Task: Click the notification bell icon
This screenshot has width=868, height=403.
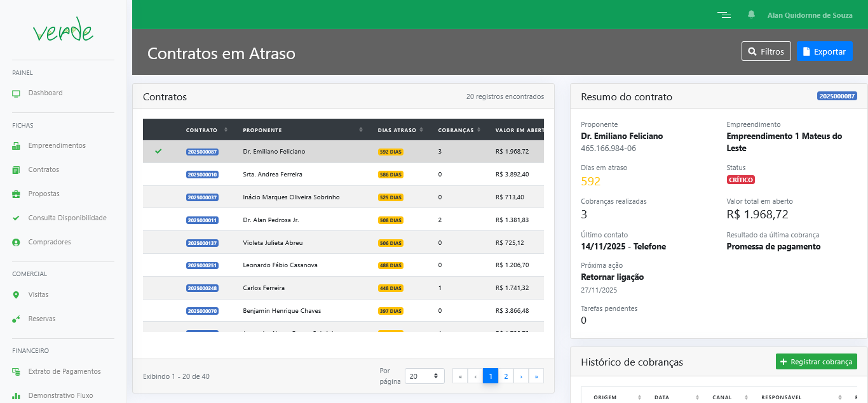Action: tap(751, 15)
